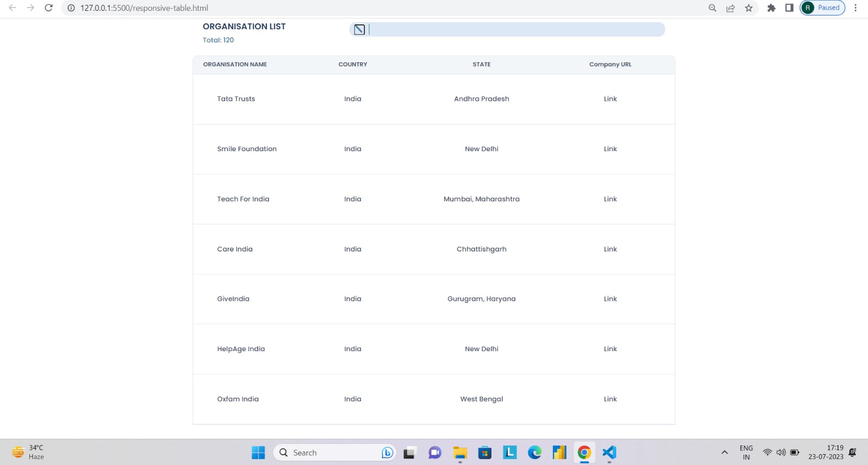Click the Mumbai, Maharashtra state cell
This screenshot has height=465, width=868.
[482, 199]
